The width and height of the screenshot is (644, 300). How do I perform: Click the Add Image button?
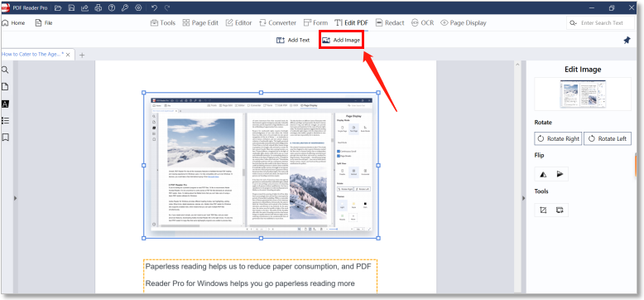click(x=341, y=41)
